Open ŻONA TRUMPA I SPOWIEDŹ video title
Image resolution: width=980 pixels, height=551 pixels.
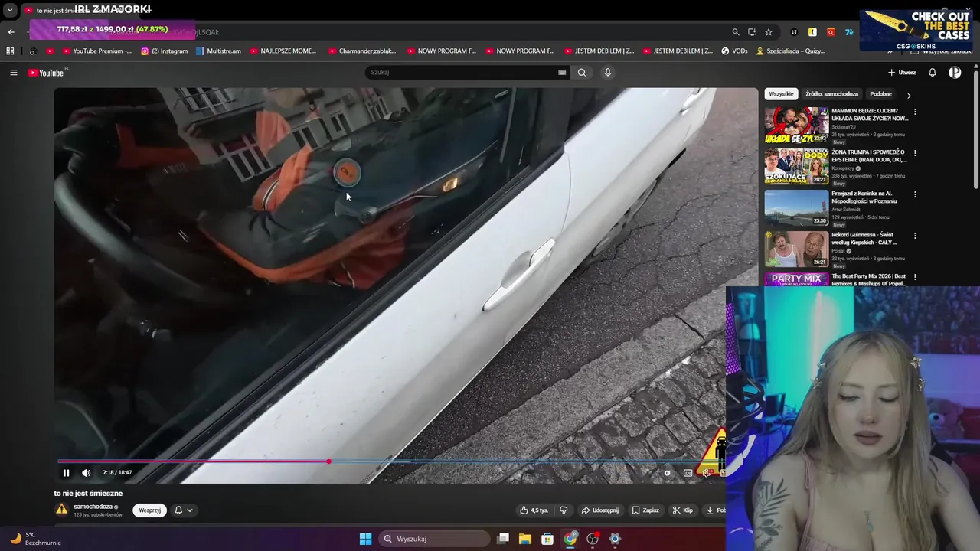pos(869,156)
